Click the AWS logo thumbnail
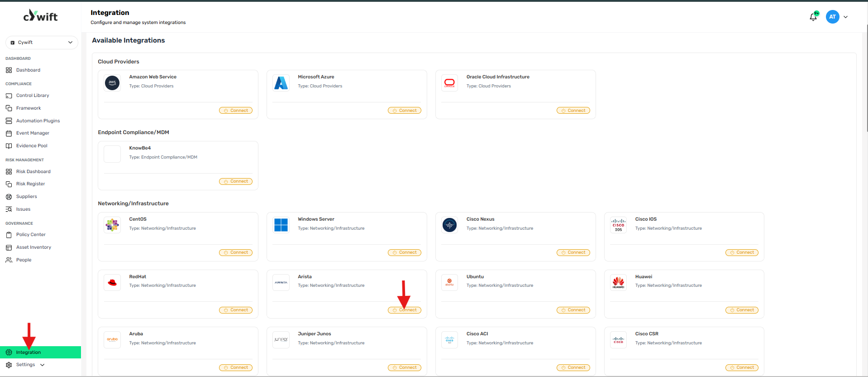Image resolution: width=868 pixels, height=377 pixels. 112,83
